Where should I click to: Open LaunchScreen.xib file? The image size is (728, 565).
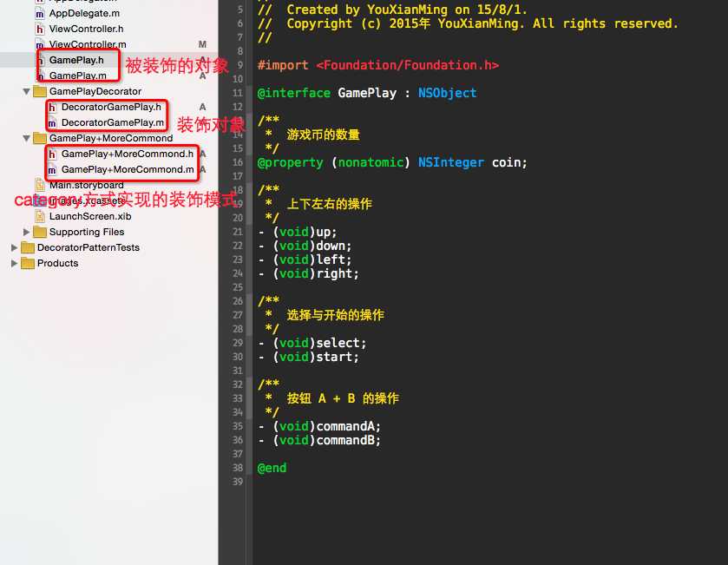[x=90, y=216]
